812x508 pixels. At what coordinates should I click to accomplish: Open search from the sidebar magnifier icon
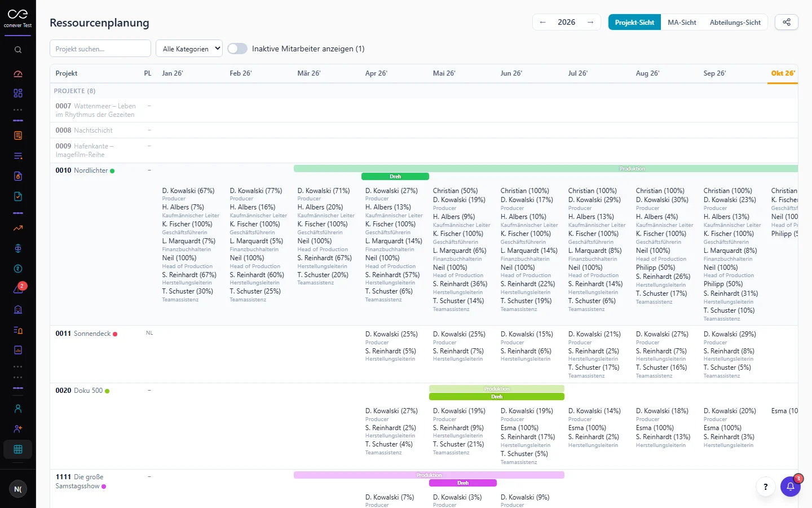pyautogui.click(x=18, y=50)
